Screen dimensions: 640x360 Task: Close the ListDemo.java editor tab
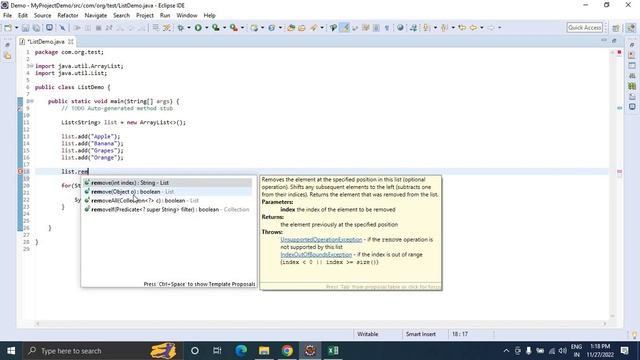(71, 42)
